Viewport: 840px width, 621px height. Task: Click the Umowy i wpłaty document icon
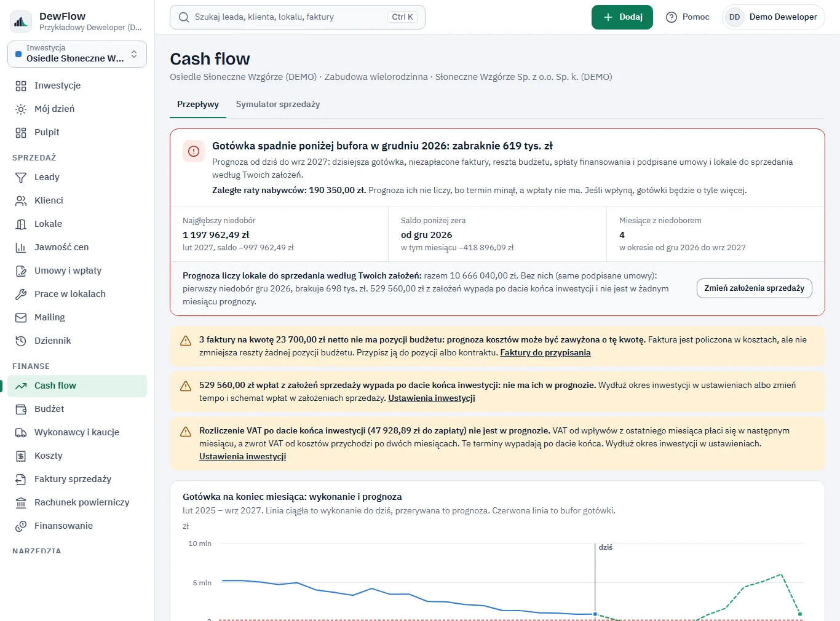21,271
